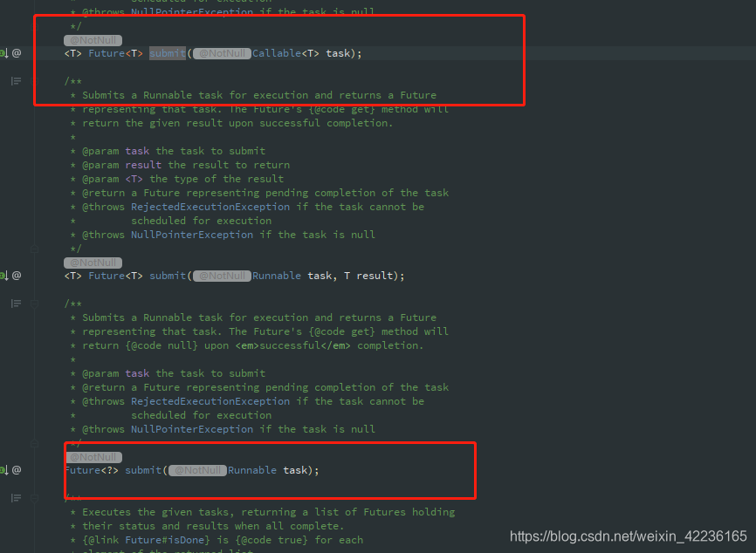Click 'Future<T>' return type on the Callable submit line
The image size is (756, 553).
pyautogui.click(x=116, y=53)
